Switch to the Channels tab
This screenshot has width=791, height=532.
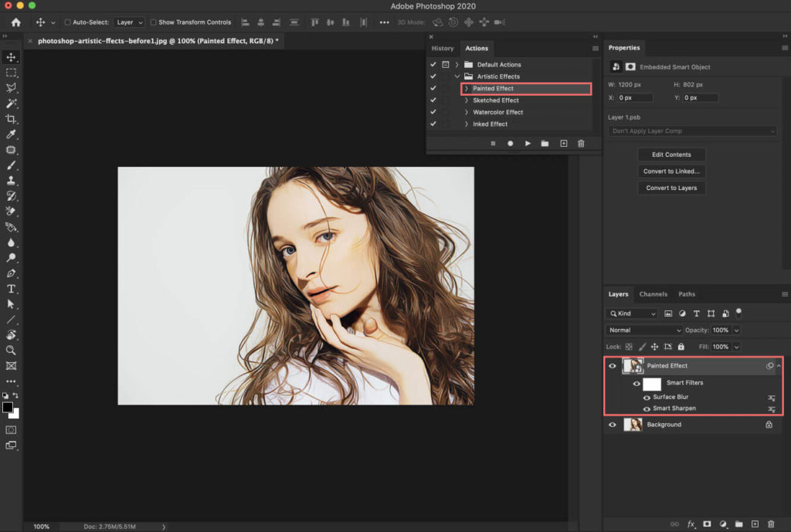click(x=654, y=294)
